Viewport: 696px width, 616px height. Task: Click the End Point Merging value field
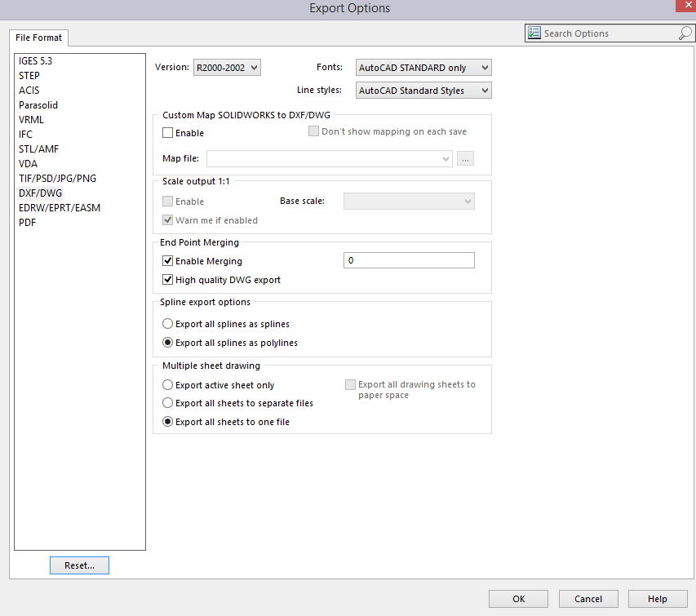coord(408,261)
